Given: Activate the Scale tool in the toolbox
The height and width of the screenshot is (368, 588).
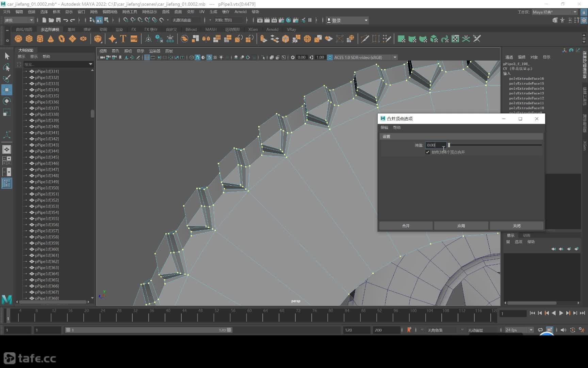Looking at the screenshot, I should tap(7, 112).
